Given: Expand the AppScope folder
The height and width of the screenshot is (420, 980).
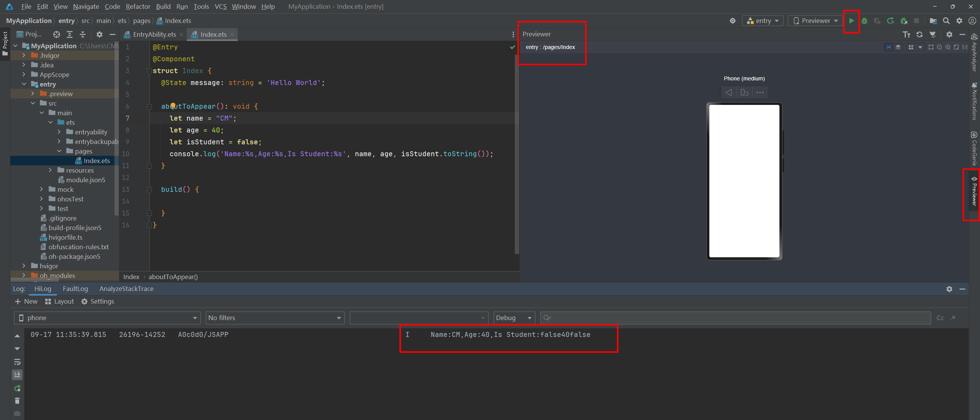Looking at the screenshot, I should click(24, 75).
